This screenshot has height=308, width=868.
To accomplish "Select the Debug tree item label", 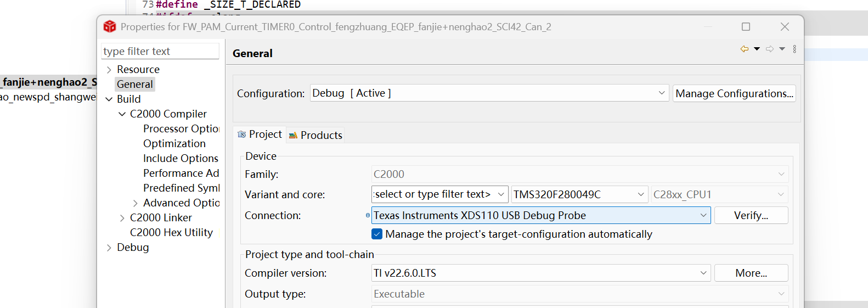I will pos(133,247).
